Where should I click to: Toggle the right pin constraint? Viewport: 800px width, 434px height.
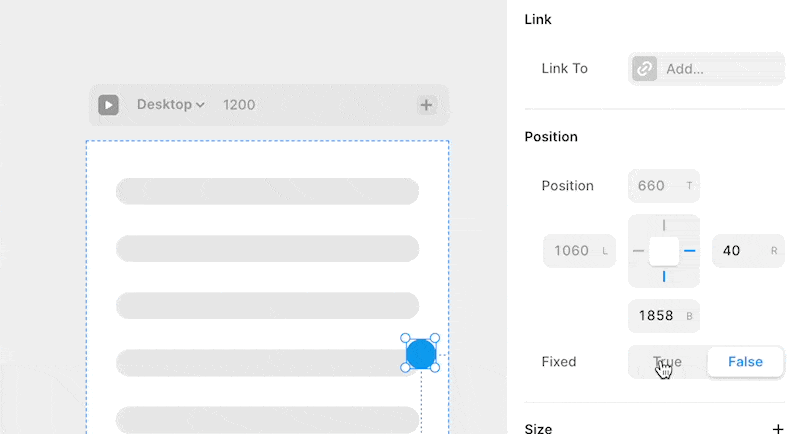click(x=690, y=251)
